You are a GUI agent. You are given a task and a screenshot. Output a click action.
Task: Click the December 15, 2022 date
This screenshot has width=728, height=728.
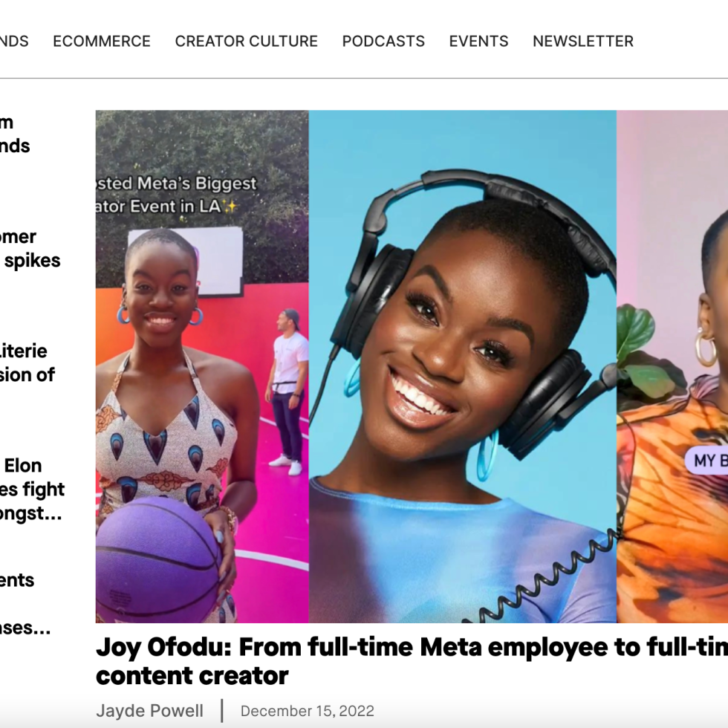click(x=307, y=711)
